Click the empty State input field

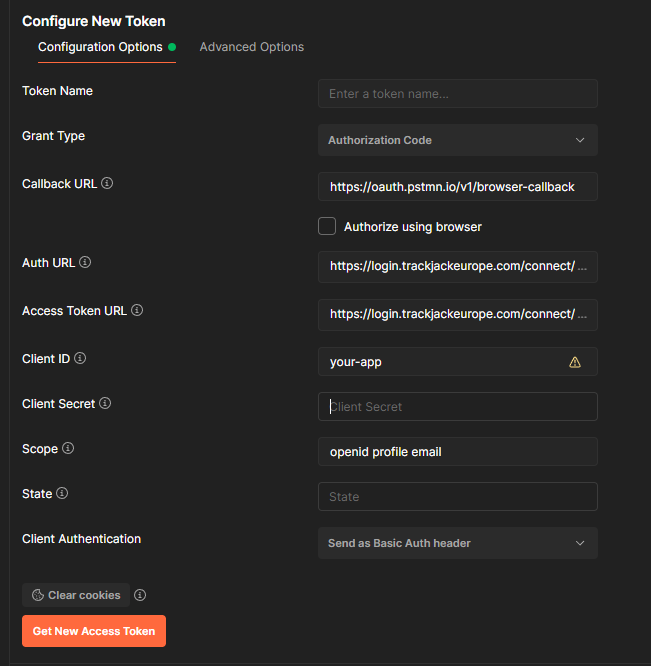coord(457,497)
